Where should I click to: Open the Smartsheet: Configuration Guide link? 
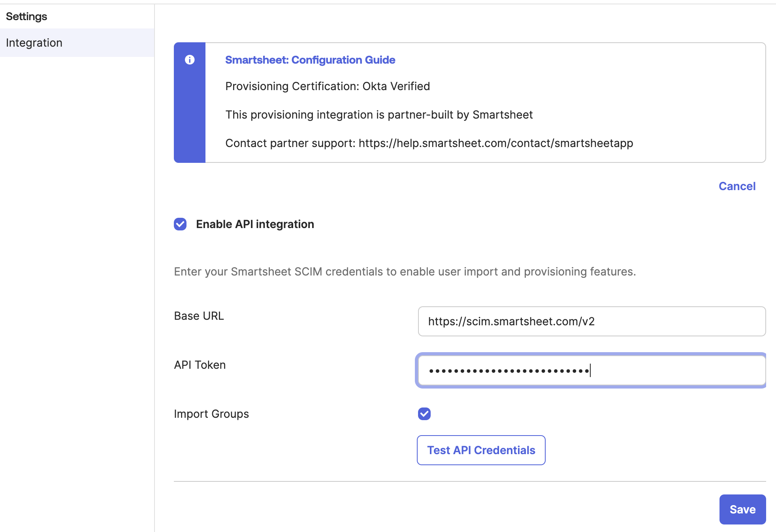click(x=310, y=60)
